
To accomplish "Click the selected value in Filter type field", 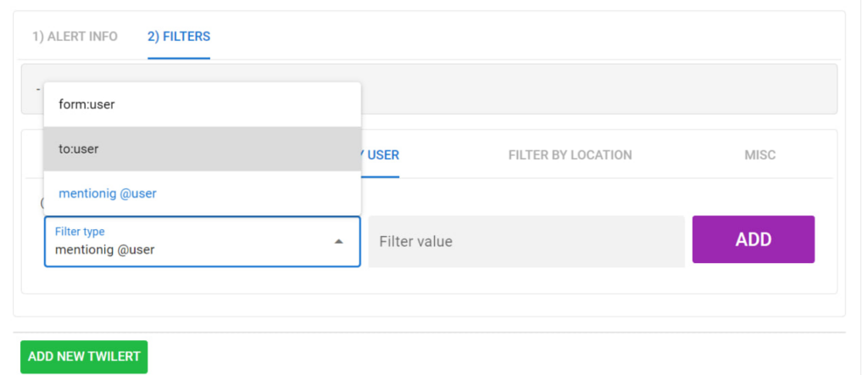I will pos(104,250).
